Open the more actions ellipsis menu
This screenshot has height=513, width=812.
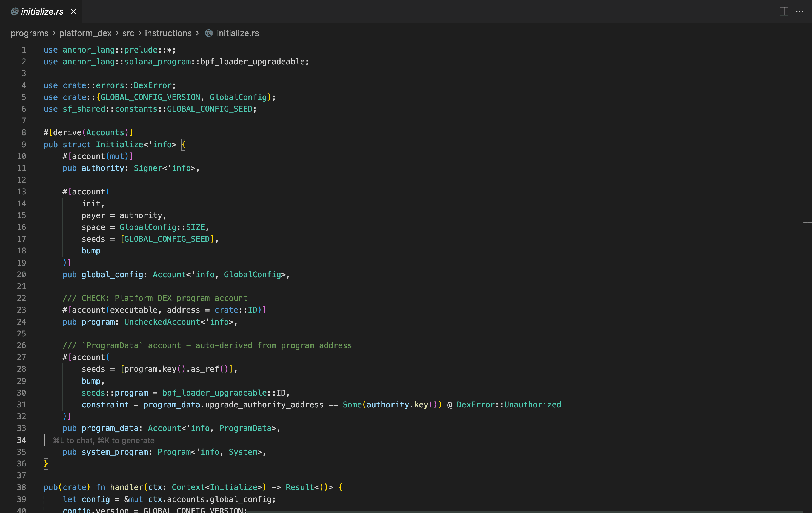(x=799, y=11)
